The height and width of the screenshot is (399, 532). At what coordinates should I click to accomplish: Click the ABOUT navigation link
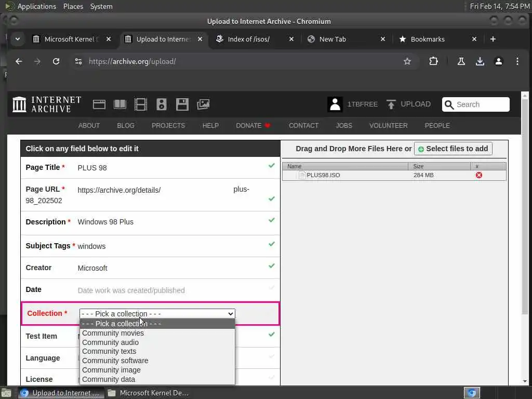tap(89, 126)
